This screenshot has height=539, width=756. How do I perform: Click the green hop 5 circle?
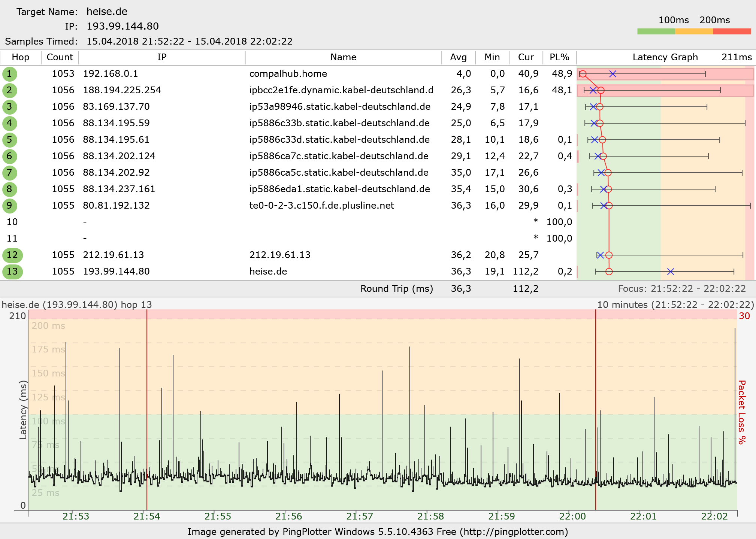coord(9,140)
